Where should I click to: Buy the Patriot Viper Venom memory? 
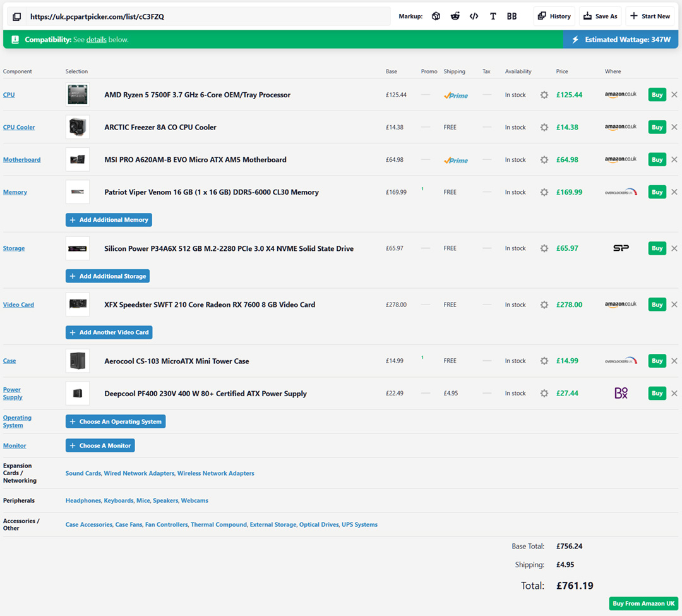tap(657, 192)
